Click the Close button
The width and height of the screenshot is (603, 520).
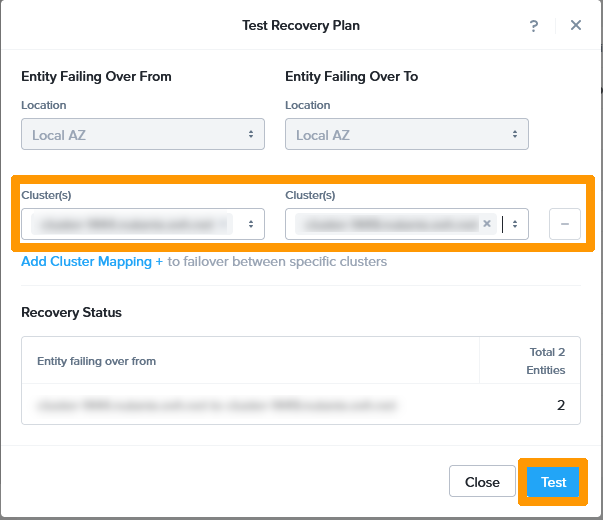482,481
